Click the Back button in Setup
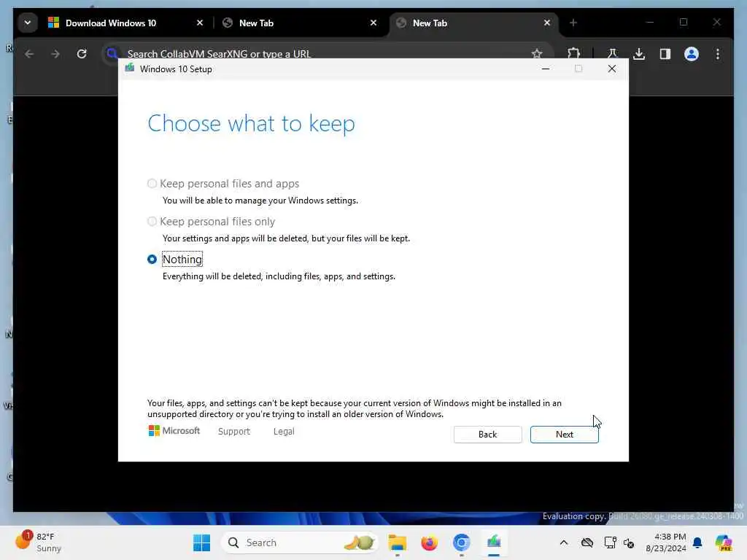Image resolution: width=747 pixels, height=560 pixels. point(487,435)
